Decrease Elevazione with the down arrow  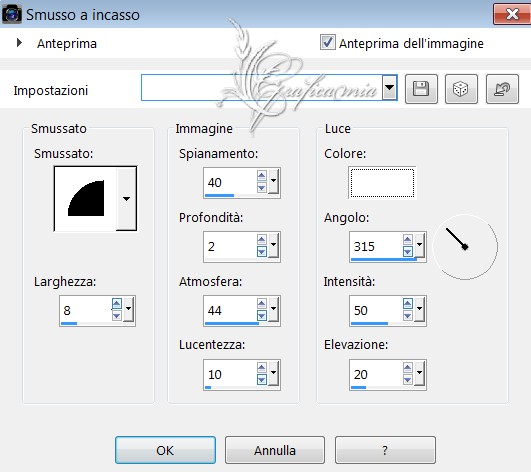[x=408, y=380]
